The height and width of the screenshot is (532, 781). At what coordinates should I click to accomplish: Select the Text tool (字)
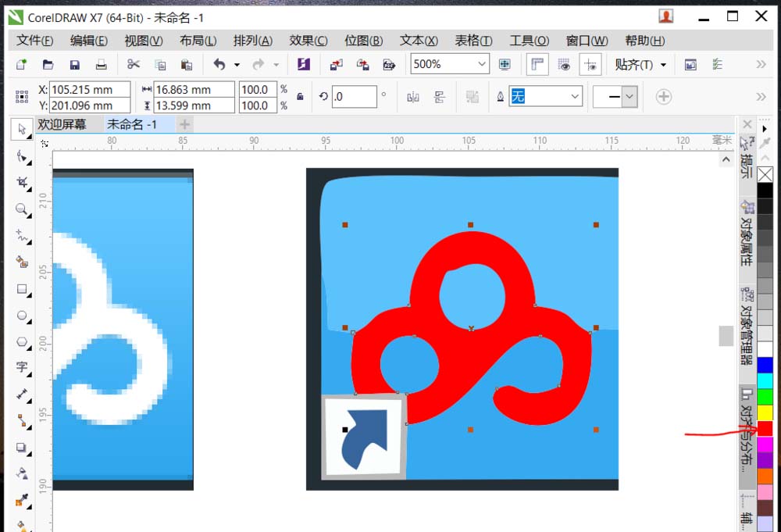coord(21,368)
